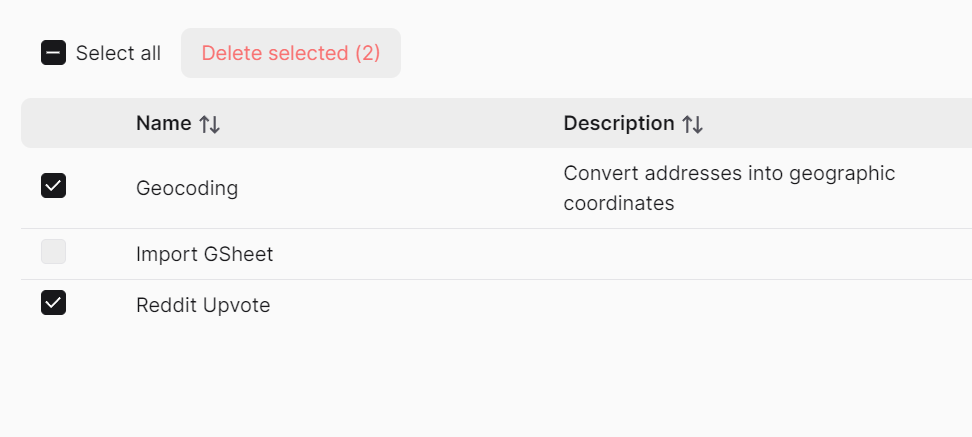Open the Reddit Upvote entry name
The width and height of the screenshot is (972, 437).
click(203, 305)
